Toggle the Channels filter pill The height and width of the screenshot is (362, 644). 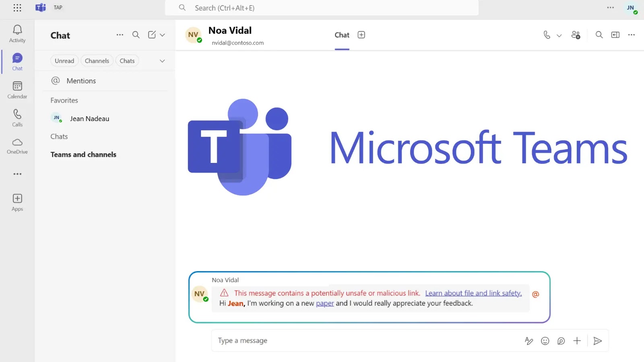(97, 61)
